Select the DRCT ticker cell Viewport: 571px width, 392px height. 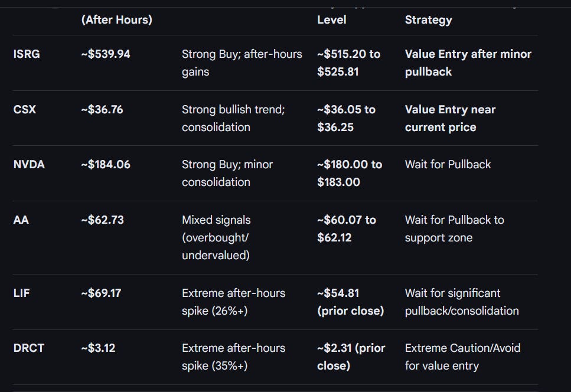click(28, 348)
